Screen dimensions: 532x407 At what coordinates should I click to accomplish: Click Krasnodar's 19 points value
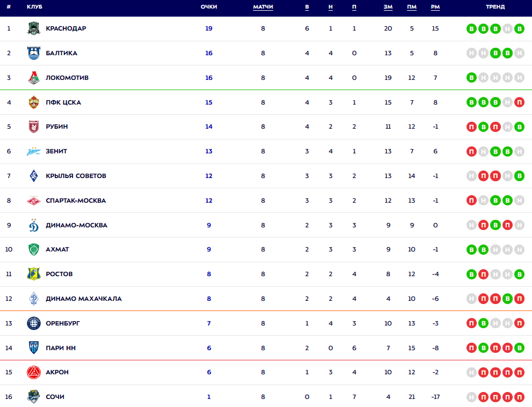coord(209,28)
